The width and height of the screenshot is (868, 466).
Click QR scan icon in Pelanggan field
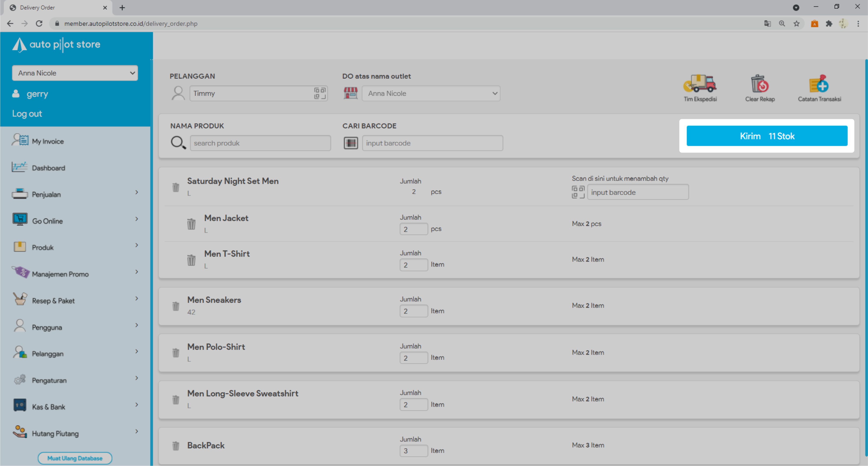319,93
